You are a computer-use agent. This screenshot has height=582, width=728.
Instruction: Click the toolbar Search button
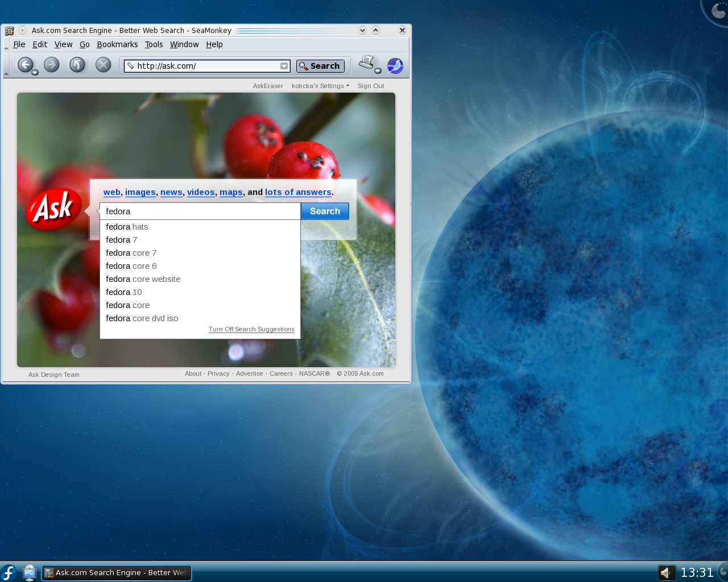click(320, 66)
